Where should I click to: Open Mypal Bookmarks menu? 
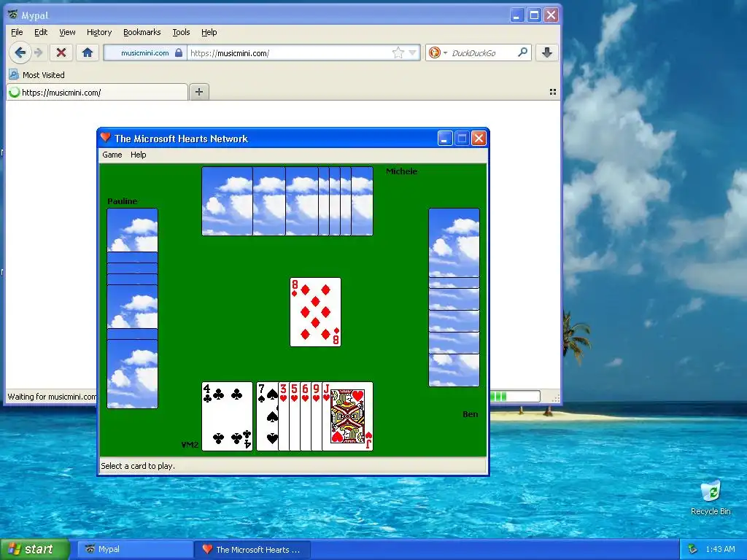click(142, 32)
